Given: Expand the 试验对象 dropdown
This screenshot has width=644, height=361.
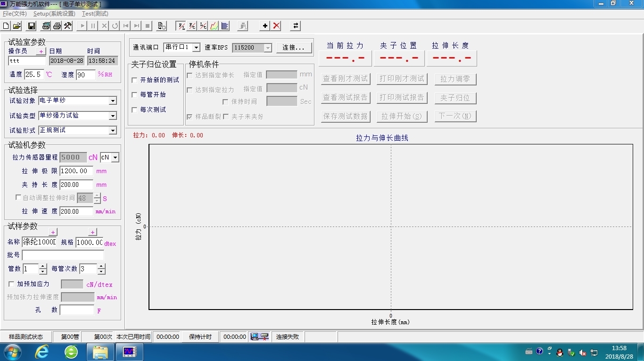Looking at the screenshot, I should pos(113,101).
